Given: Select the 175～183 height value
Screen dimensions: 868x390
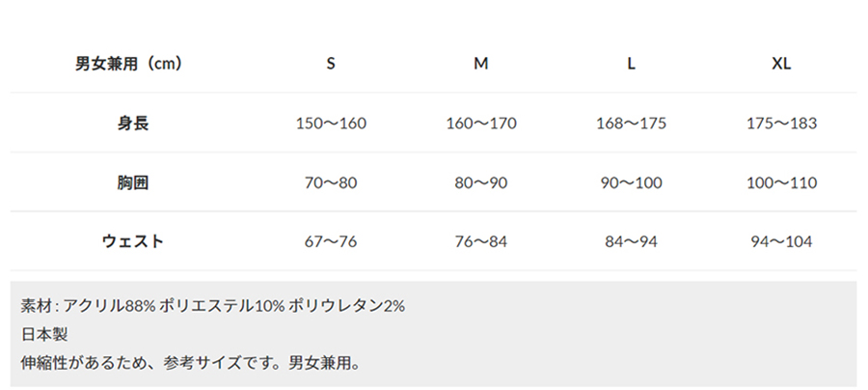Looking at the screenshot, I should [x=781, y=123].
